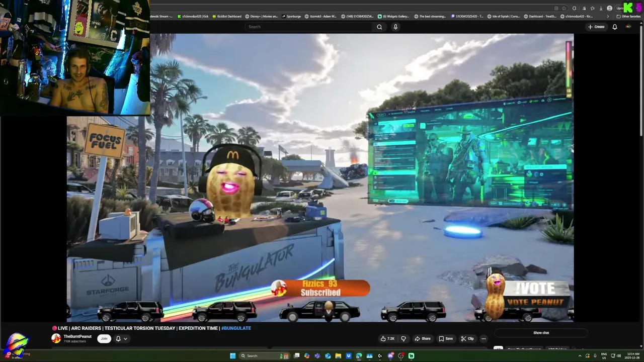Screen dimensions: 644x362
Task: Click the YouTube search magnifier button
Action: pos(379,27)
